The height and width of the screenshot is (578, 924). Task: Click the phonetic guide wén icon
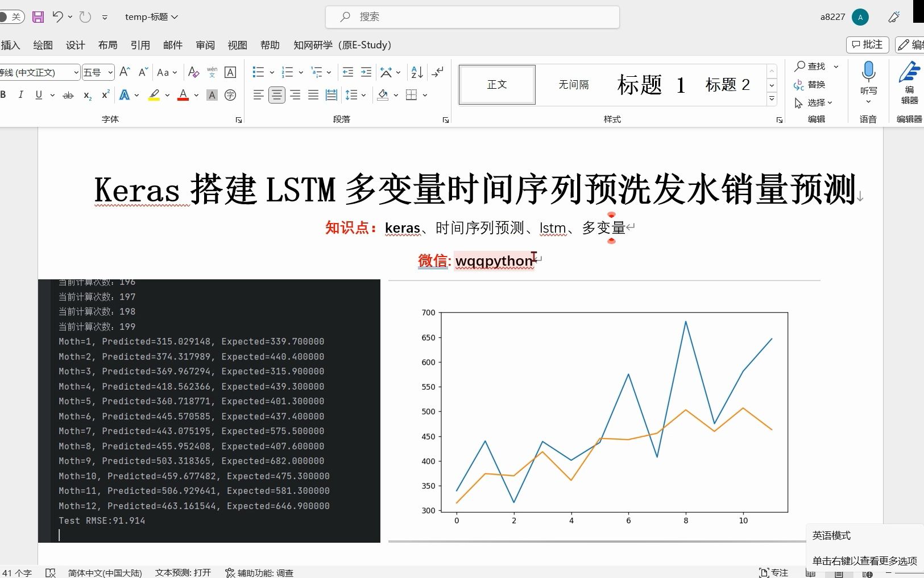[212, 72]
